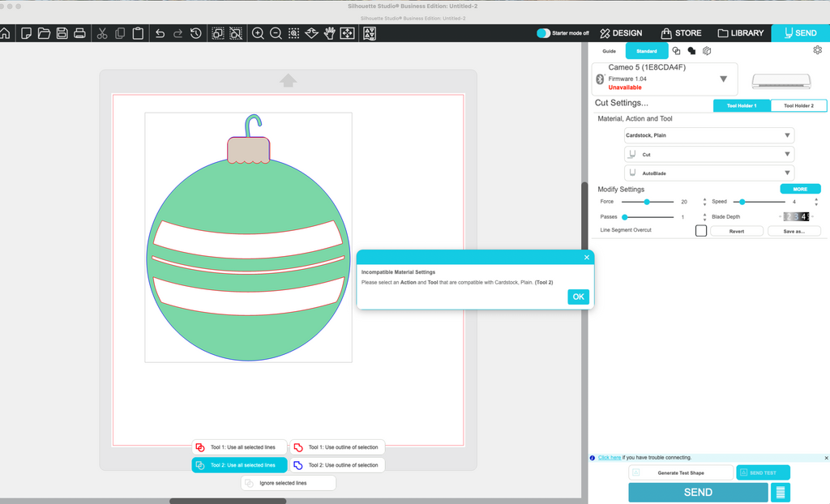Choose Tool 2: Use all selected lines
This screenshot has width=830, height=504.
click(x=239, y=465)
